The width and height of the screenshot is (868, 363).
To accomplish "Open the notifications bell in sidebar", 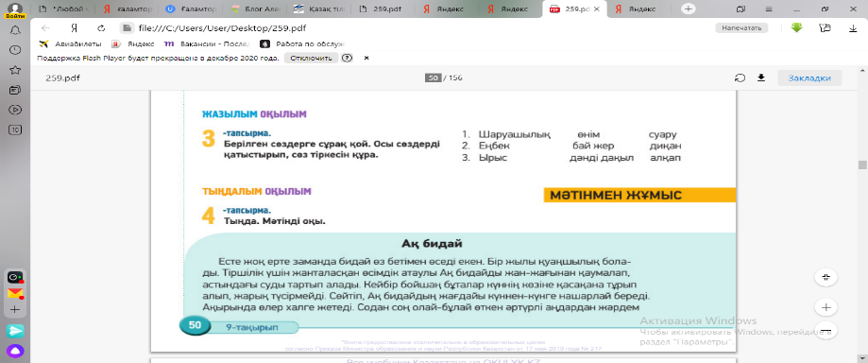I will (15, 29).
